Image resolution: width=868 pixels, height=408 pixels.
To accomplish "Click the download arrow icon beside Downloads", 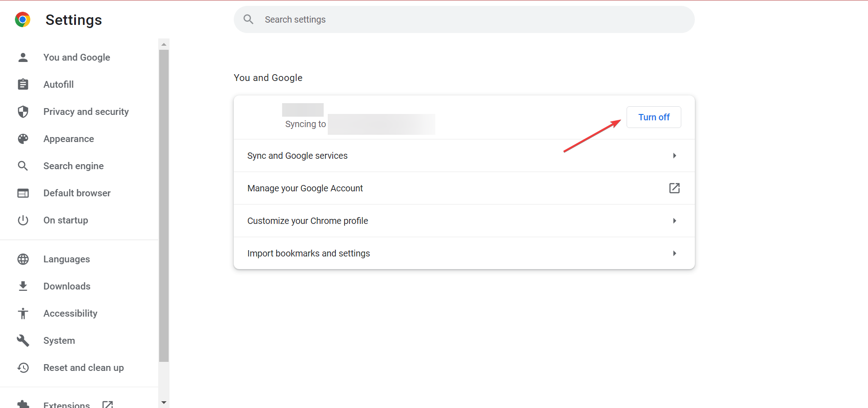I will click(23, 286).
